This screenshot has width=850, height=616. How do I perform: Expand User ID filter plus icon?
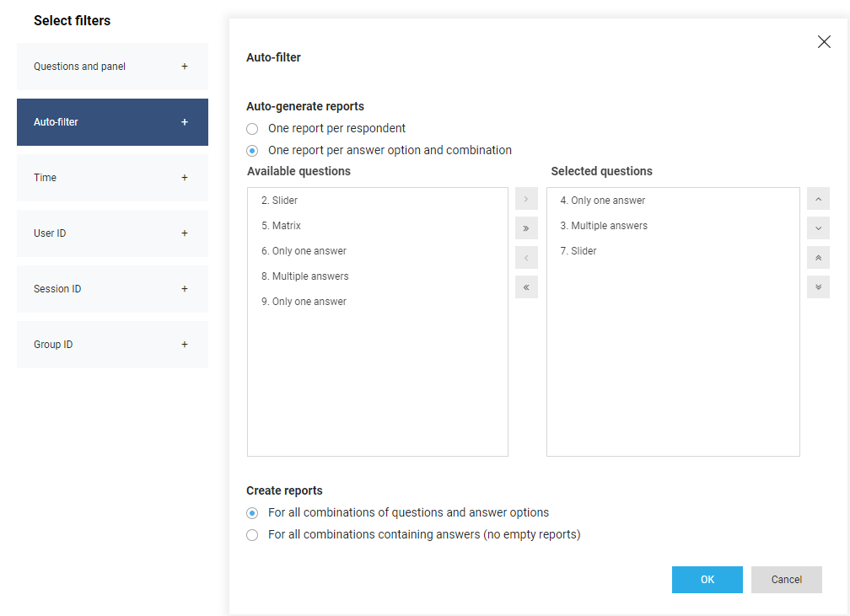185,233
